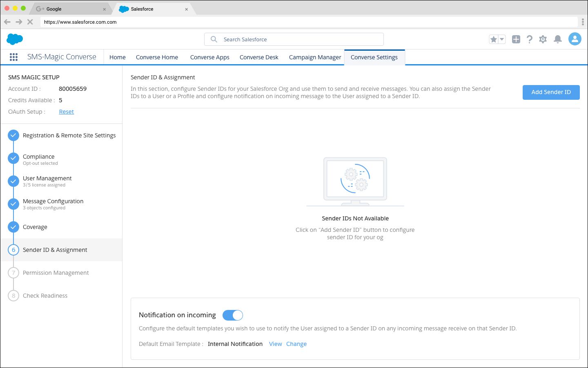Click the Credits Available value 5
The height and width of the screenshot is (368, 588).
click(x=60, y=100)
